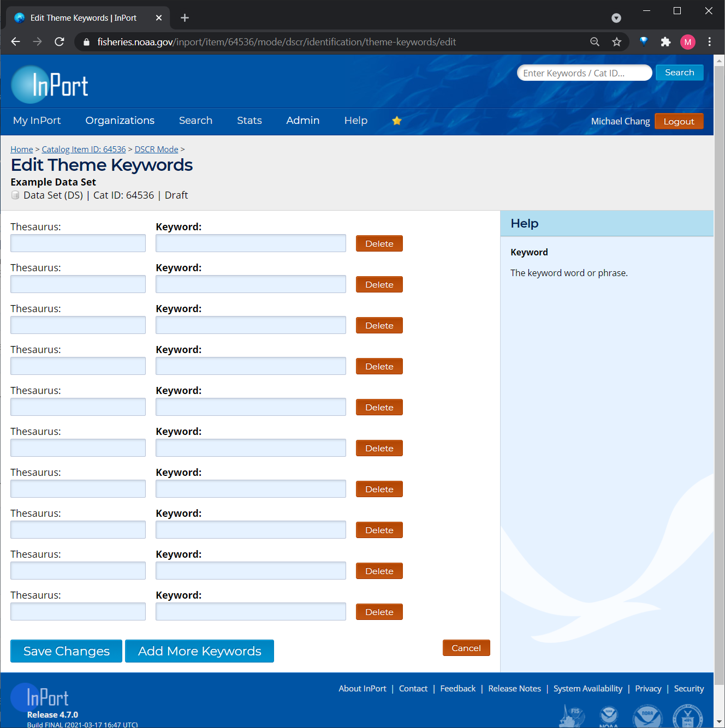
Task: Open the Chrome profile avatar M
Action: point(687,42)
